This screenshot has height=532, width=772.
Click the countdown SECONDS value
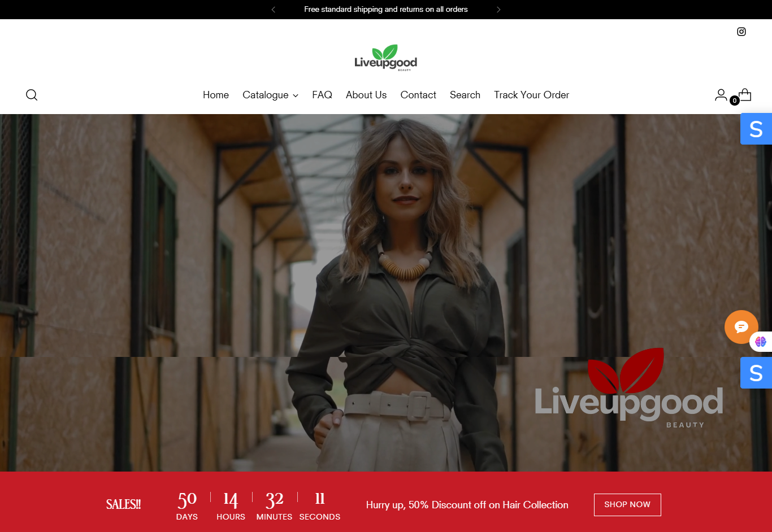point(320,498)
